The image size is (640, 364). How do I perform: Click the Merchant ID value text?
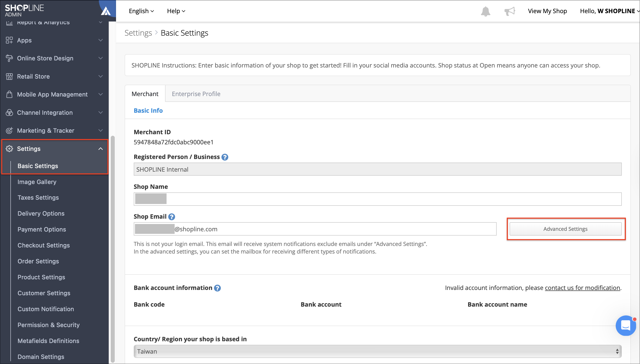[174, 142]
